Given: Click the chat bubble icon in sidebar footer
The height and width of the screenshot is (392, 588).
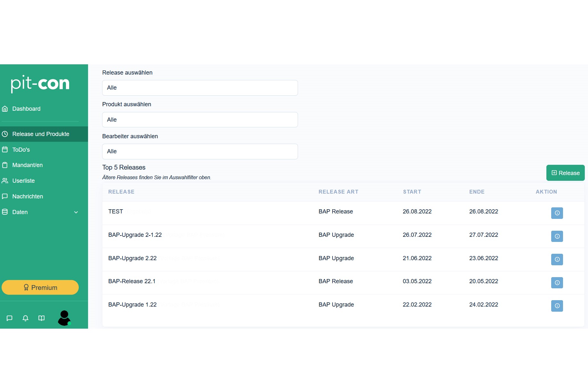Looking at the screenshot, I should click(x=10, y=318).
